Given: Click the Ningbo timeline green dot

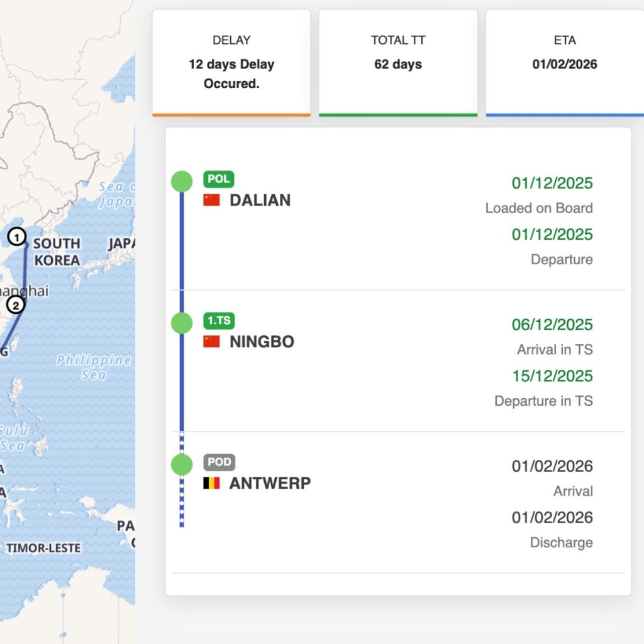Looking at the screenshot, I should (182, 323).
